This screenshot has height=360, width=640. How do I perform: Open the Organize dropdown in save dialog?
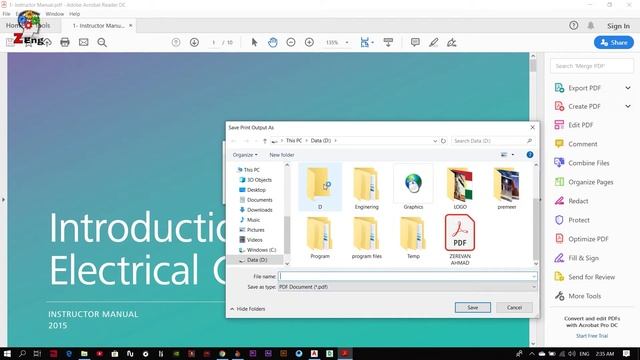tap(245, 155)
